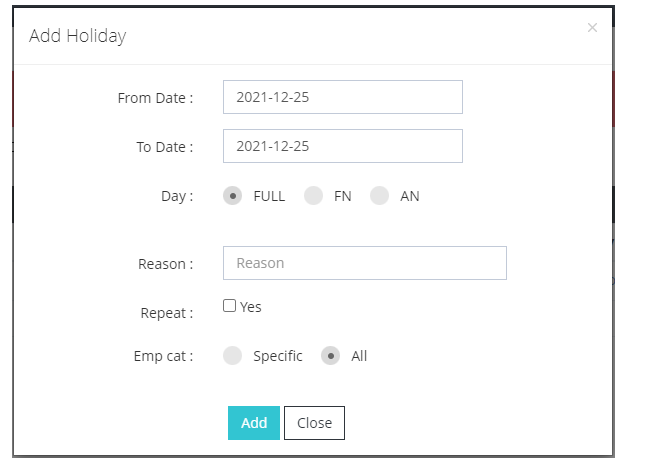Click the Repeat label text
648x473 pixels.
(166, 313)
